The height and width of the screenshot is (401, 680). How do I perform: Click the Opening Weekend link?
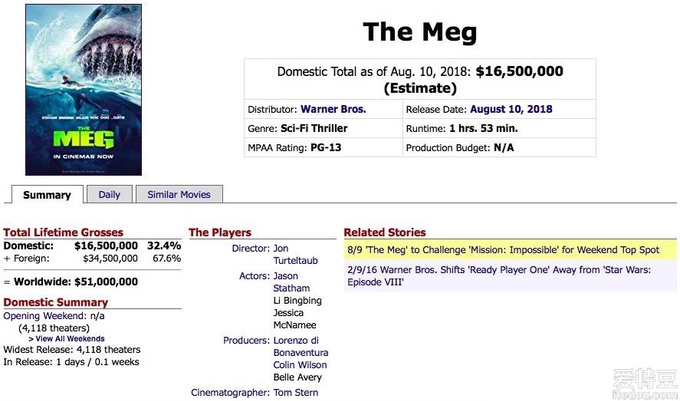point(44,316)
